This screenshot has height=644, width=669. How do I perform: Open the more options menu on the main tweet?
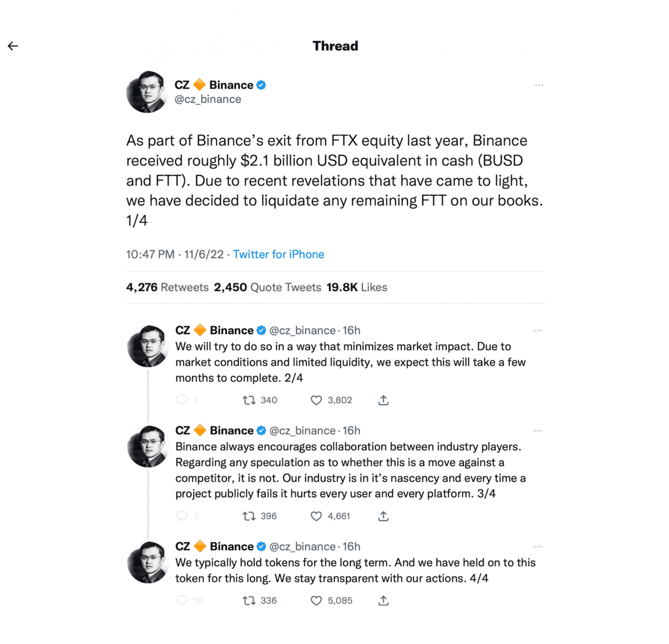point(539,85)
